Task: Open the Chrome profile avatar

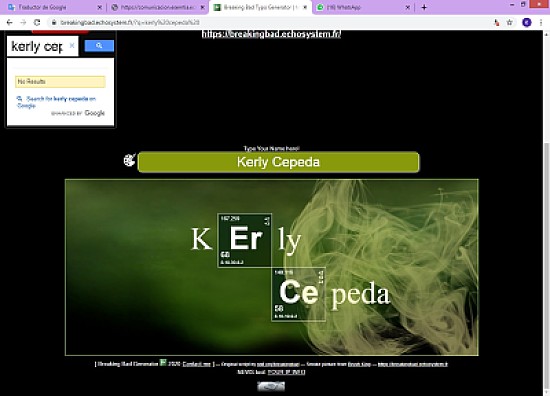Action: point(526,22)
